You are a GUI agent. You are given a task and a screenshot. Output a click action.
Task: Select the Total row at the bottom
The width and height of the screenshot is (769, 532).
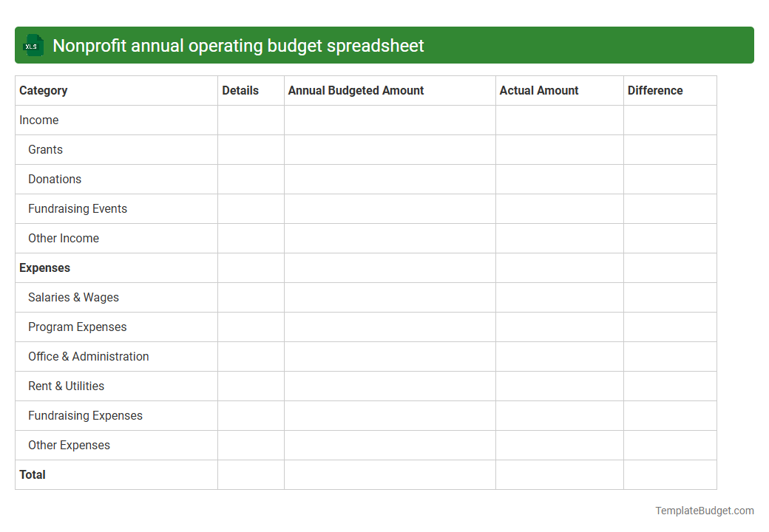[33, 474]
